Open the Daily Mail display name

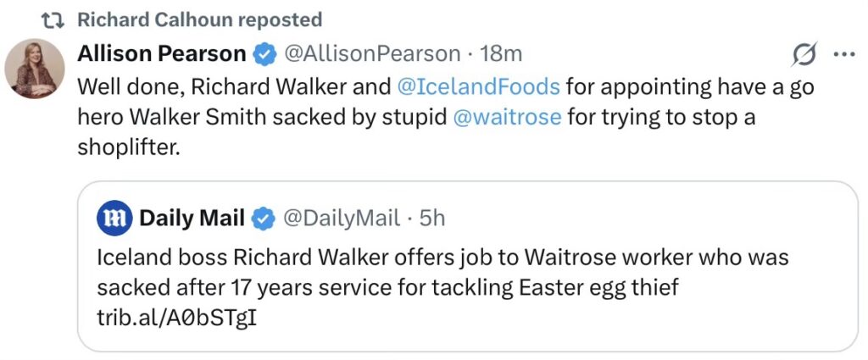pyautogui.click(x=192, y=219)
